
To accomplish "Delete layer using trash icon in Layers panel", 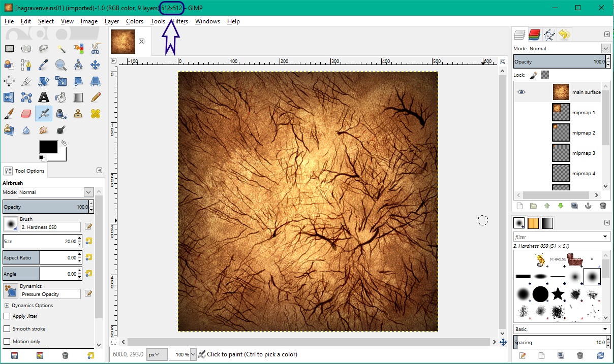I will tap(603, 206).
